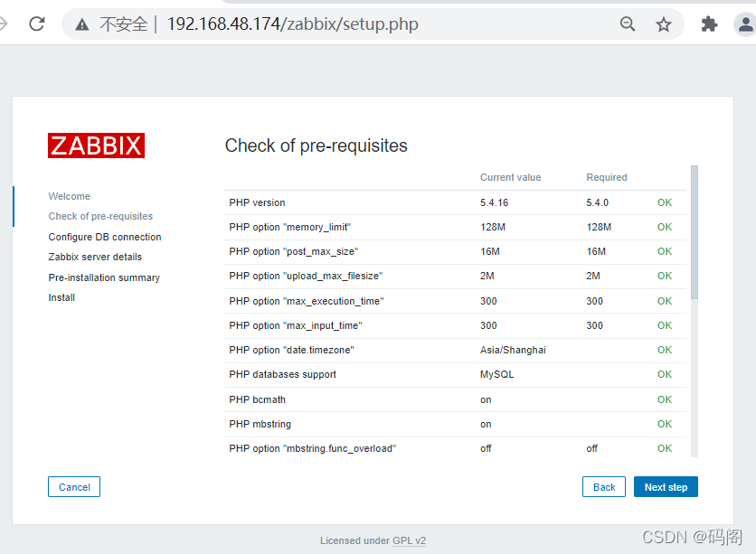Viewport: 756px width, 554px height.
Task: Select the Pre-installation summary step
Action: pyautogui.click(x=104, y=277)
